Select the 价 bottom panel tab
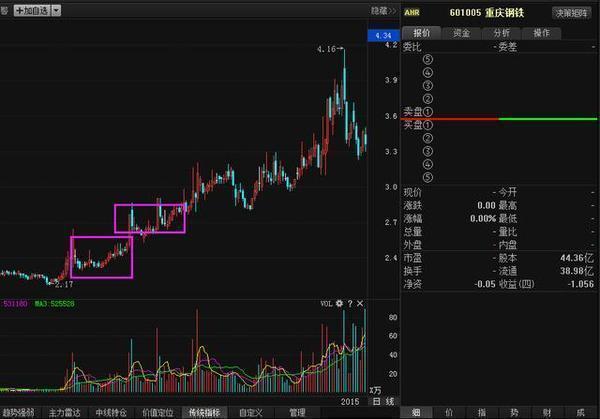 click(449, 412)
